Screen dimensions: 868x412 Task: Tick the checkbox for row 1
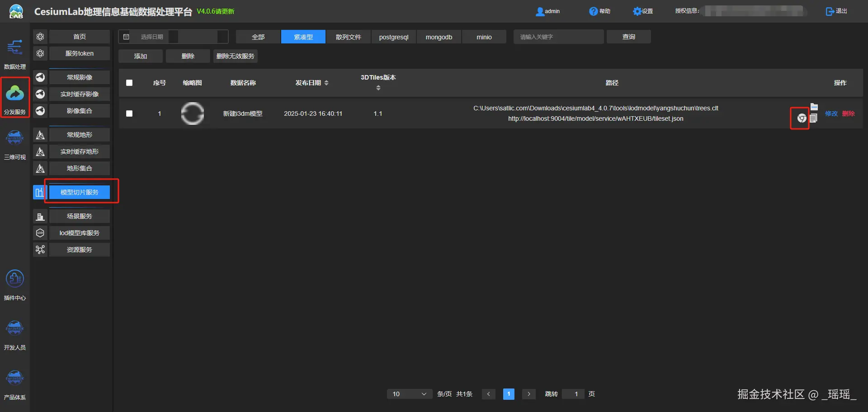point(129,114)
